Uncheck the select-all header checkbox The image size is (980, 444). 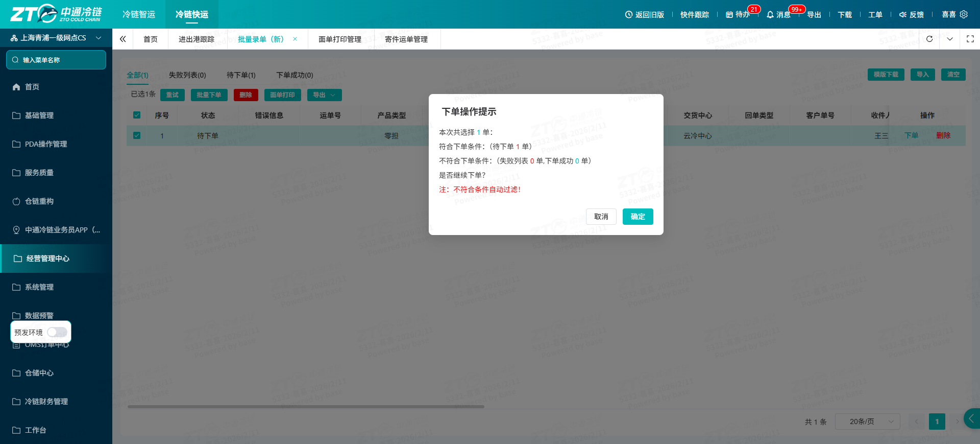tap(137, 115)
